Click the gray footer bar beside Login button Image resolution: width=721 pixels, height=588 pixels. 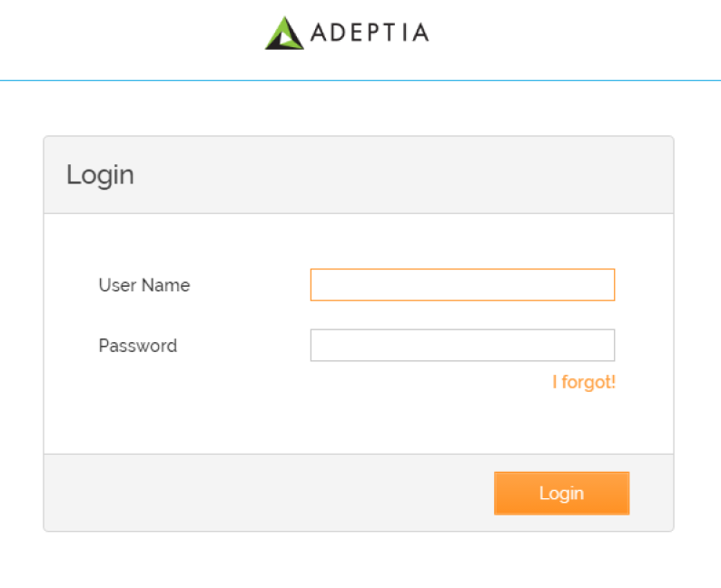point(272,493)
